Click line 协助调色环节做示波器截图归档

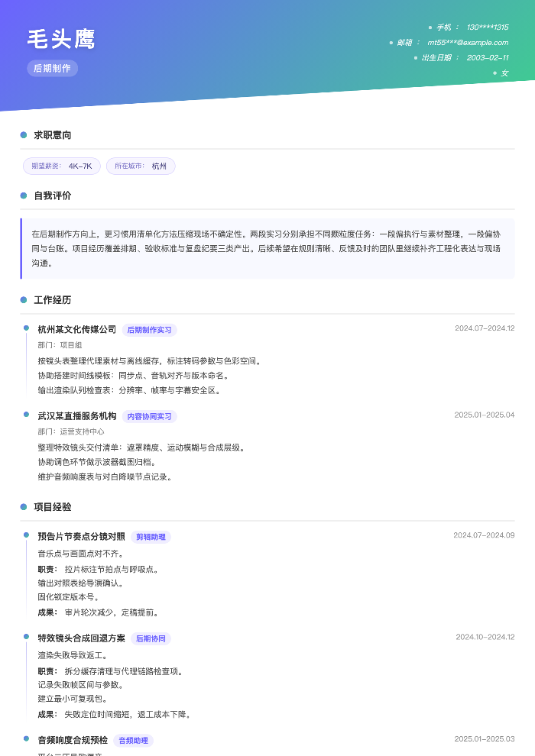[98, 462]
